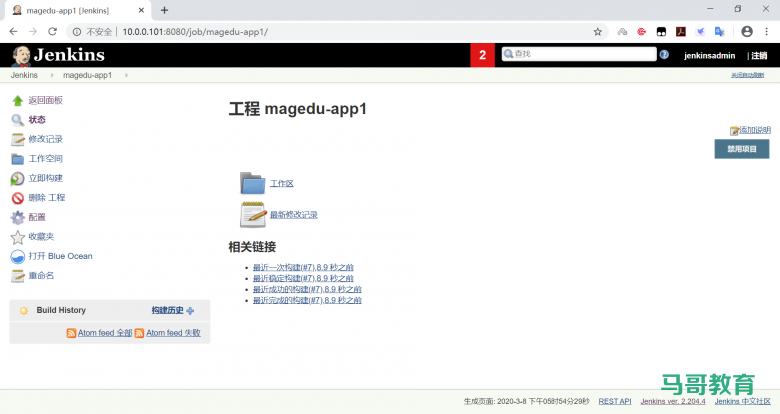This screenshot has height=414, width=780.
Task: Click the star favorites icon
Action: [x=17, y=237]
